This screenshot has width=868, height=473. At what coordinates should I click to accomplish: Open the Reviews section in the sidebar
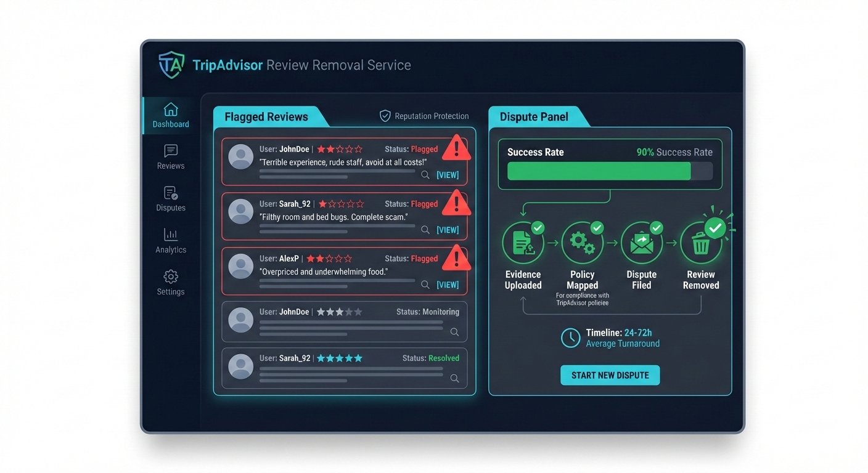coord(171,157)
